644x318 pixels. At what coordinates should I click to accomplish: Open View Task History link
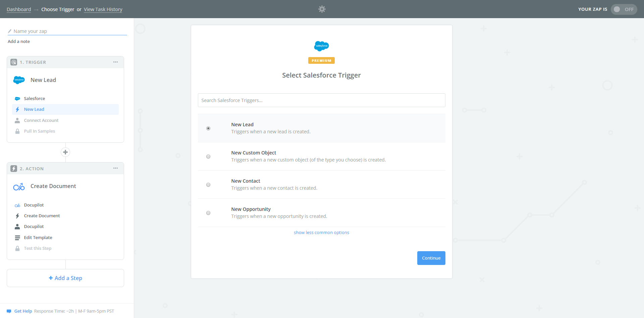coord(103,9)
